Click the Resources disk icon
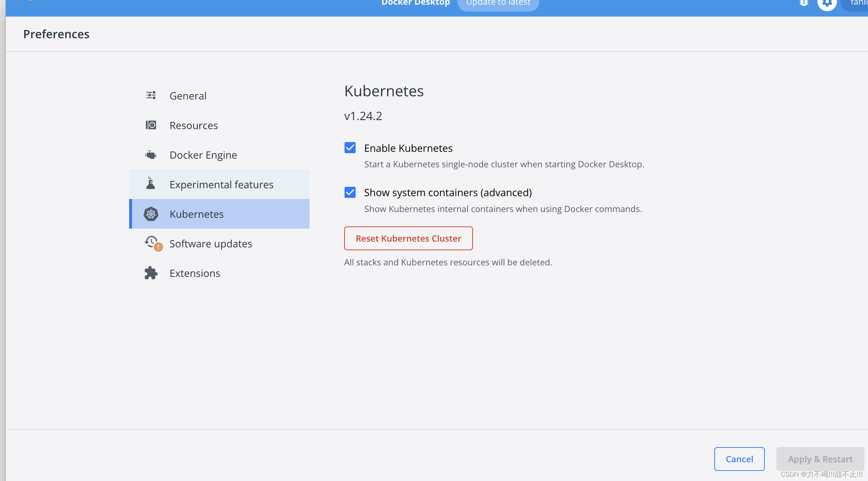This screenshot has height=481, width=868. pyautogui.click(x=151, y=125)
